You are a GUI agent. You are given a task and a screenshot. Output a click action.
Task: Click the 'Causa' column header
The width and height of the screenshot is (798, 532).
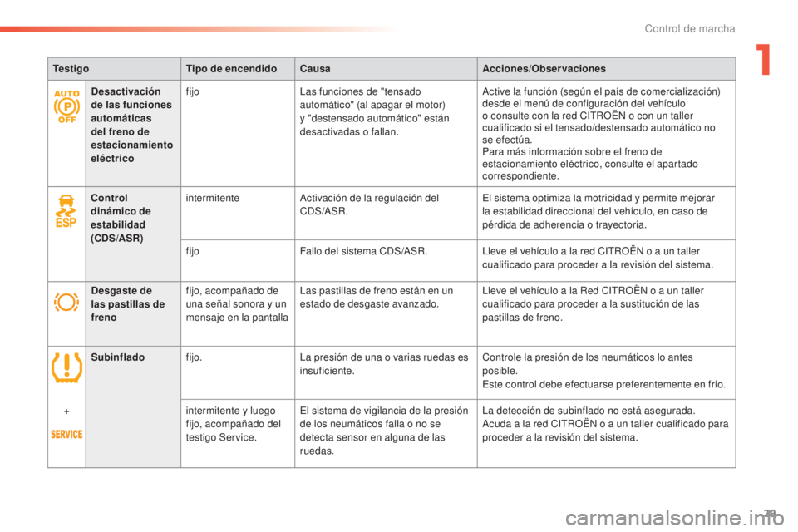[315, 69]
